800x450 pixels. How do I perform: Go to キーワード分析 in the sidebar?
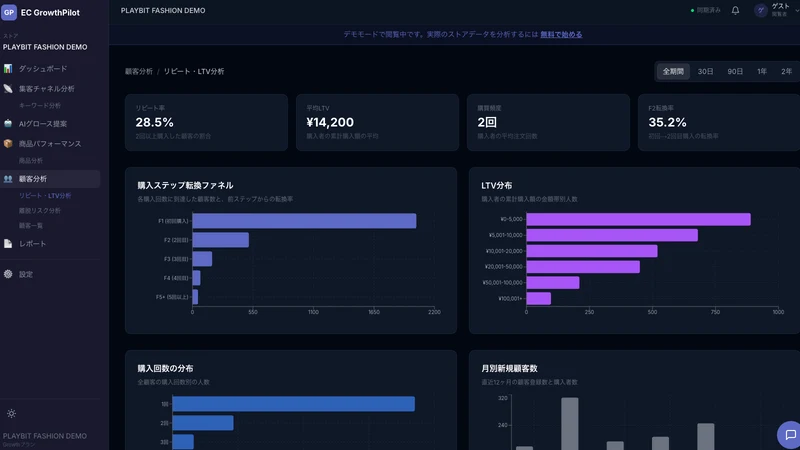pos(40,106)
